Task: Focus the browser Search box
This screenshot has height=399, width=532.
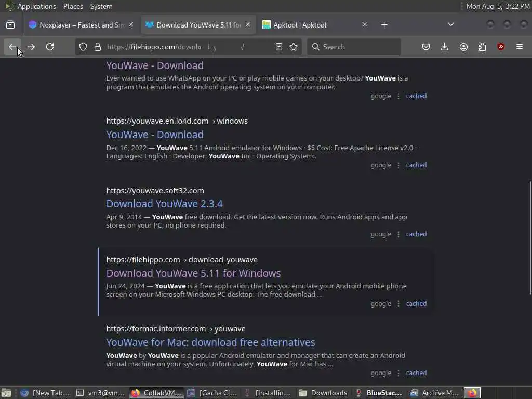Action: coord(354,47)
